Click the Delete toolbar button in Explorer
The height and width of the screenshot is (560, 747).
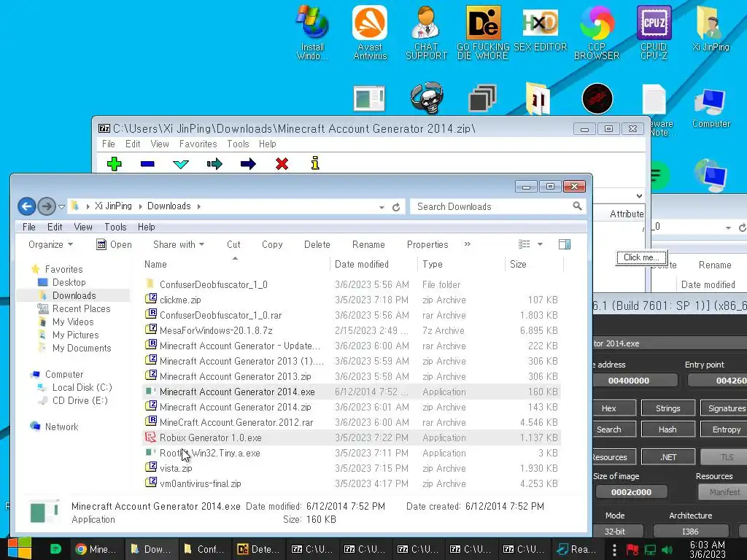point(317,244)
